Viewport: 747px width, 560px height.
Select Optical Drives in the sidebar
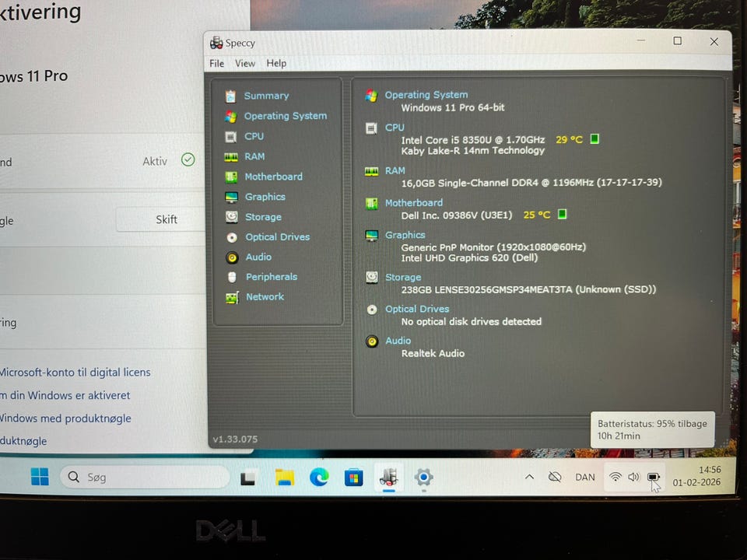pyautogui.click(x=277, y=236)
